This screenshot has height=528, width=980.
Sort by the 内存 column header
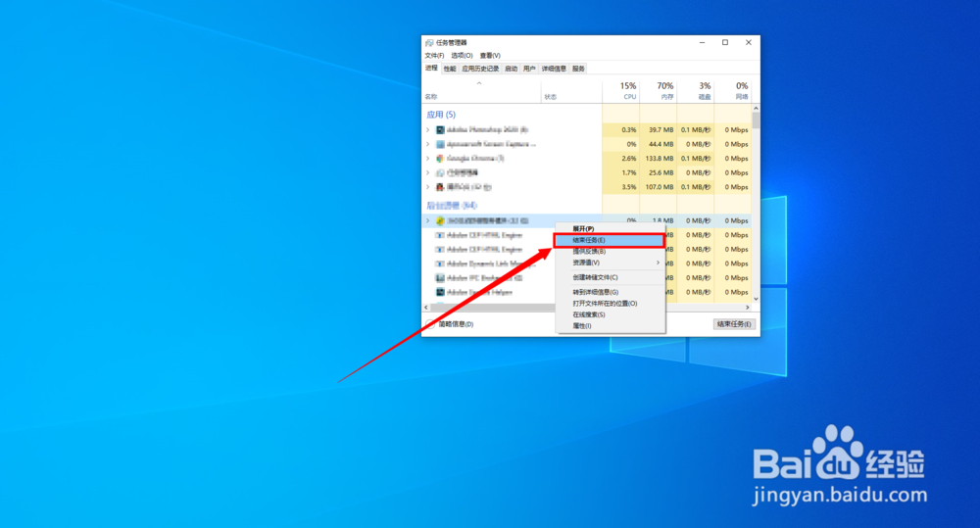click(659, 91)
